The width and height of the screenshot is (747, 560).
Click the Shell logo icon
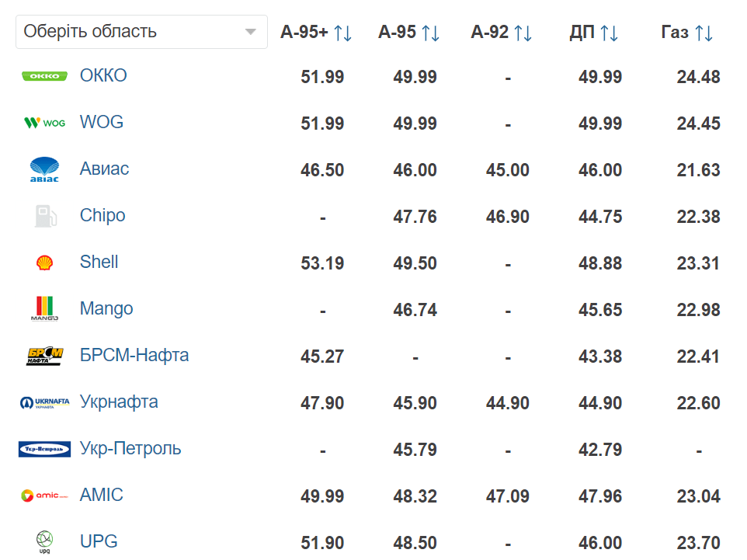44,263
